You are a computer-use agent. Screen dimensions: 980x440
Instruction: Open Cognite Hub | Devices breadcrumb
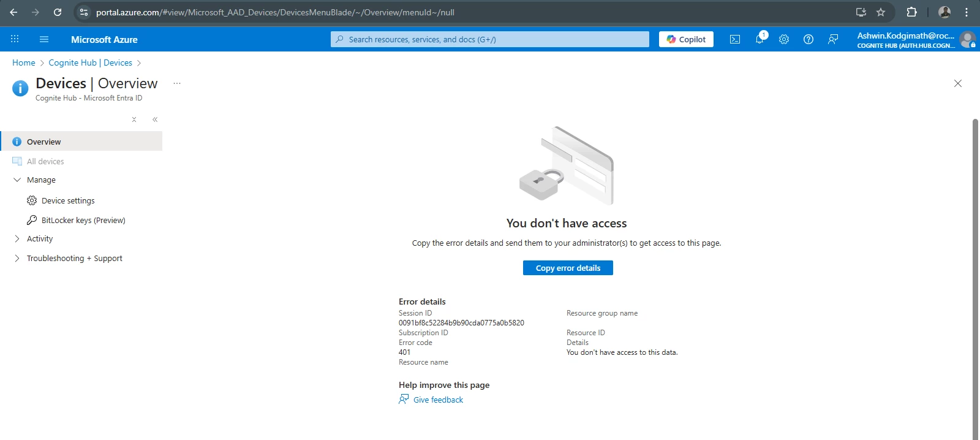click(91, 63)
